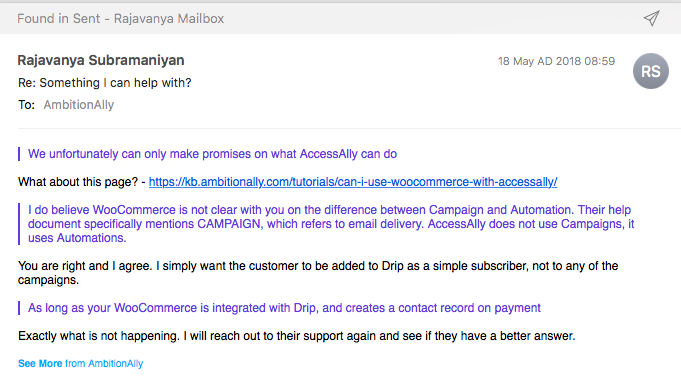The image size is (681, 383).
Task: Click the quote bar beside 'As long as' quote
Action: [19, 308]
